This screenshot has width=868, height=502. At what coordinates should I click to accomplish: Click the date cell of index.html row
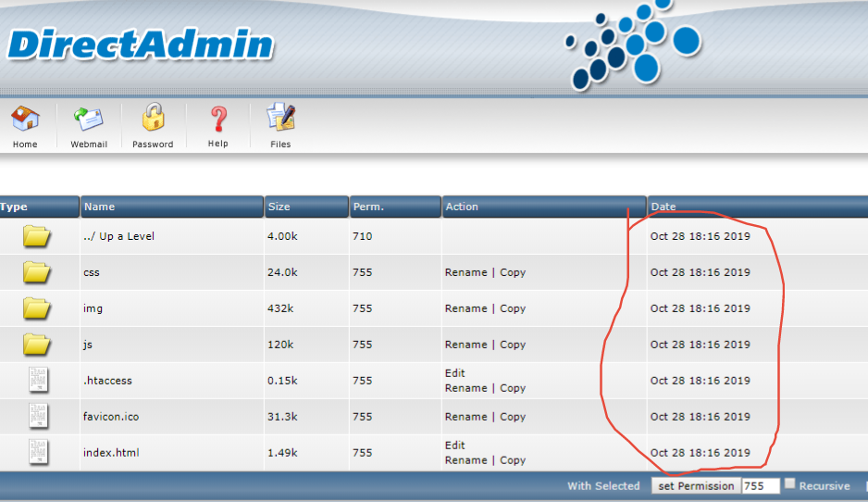[x=701, y=452]
